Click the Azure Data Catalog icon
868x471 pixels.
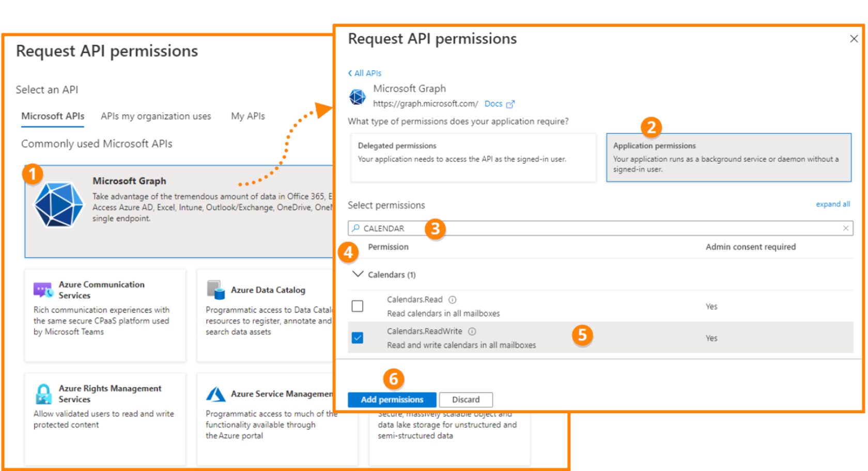click(215, 290)
